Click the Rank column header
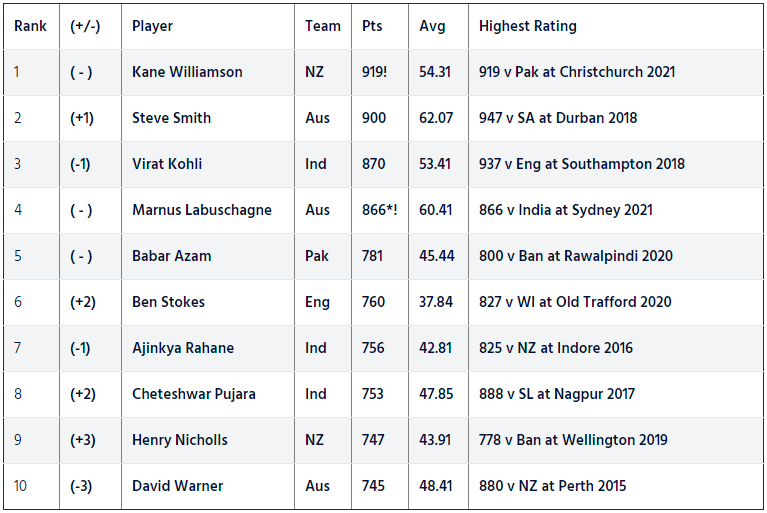767x513 pixels. pos(30,26)
